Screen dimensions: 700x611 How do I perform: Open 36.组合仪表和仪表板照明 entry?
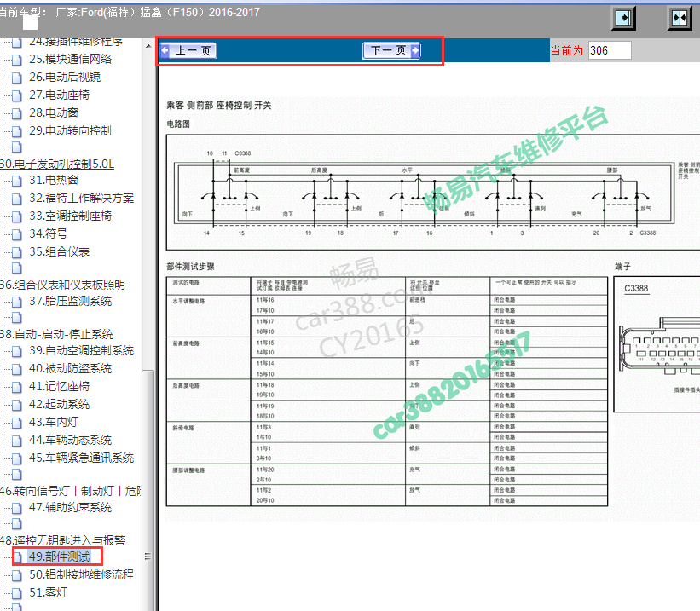click(x=62, y=285)
